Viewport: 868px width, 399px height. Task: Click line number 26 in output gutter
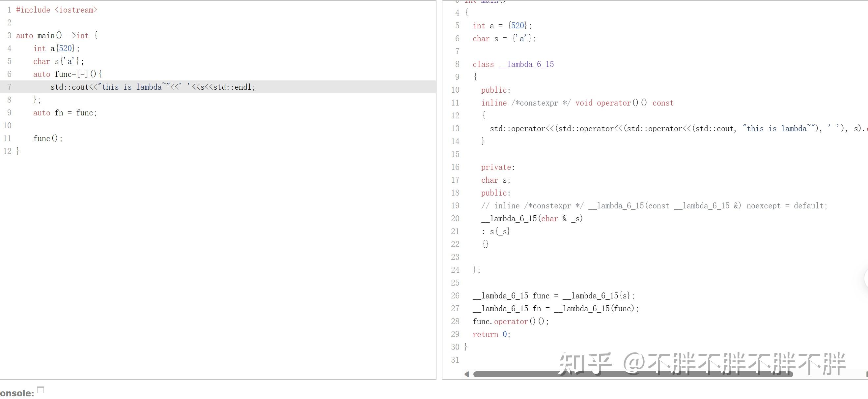pyautogui.click(x=455, y=296)
